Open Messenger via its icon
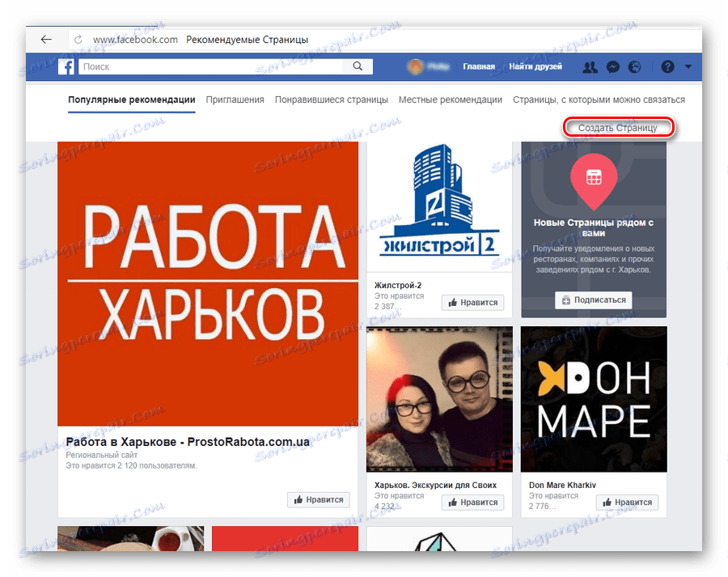728x577 pixels. (x=613, y=67)
